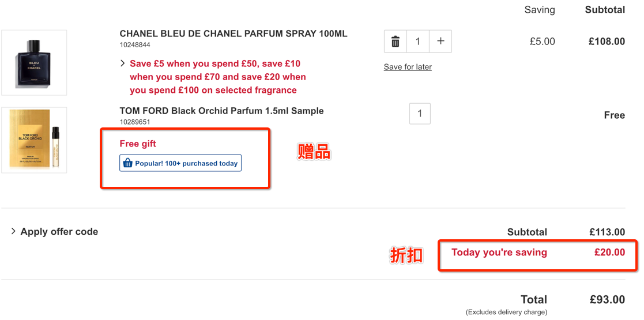The width and height of the screenshot is (644, 320).
Task: Click the Free gift label
Action: coord(138,144)
